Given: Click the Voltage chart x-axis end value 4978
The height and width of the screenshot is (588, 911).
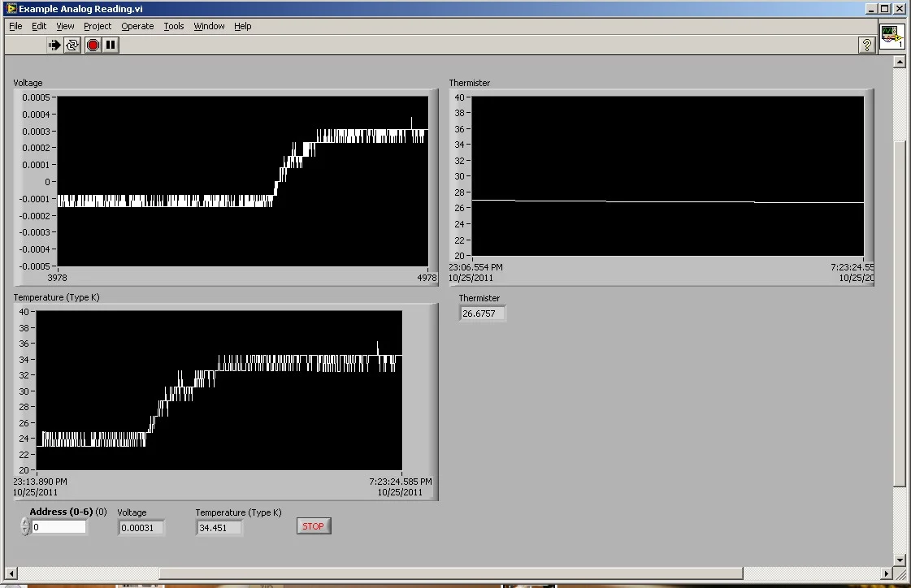Looking at the screenshot, I should [x=427, y=278].
